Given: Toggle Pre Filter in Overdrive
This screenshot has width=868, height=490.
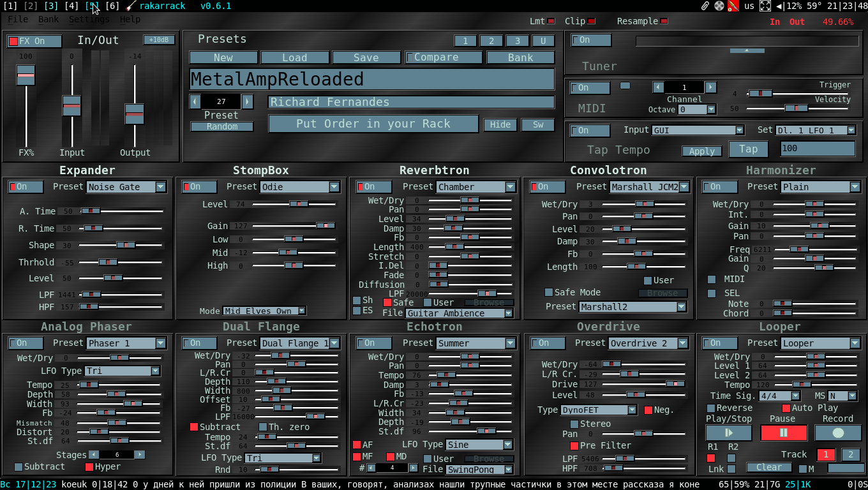Looking at the screenshot, I should pos(574,446).
